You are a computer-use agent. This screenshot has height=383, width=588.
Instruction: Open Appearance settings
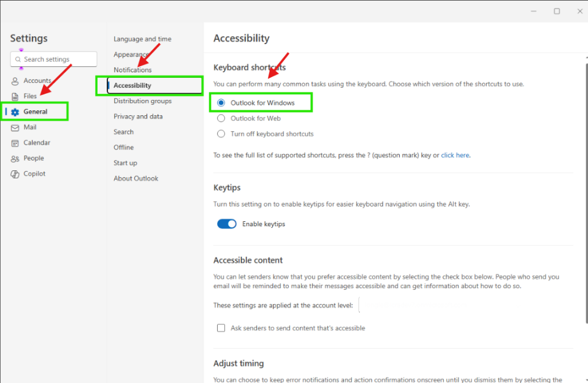(131, 55)
